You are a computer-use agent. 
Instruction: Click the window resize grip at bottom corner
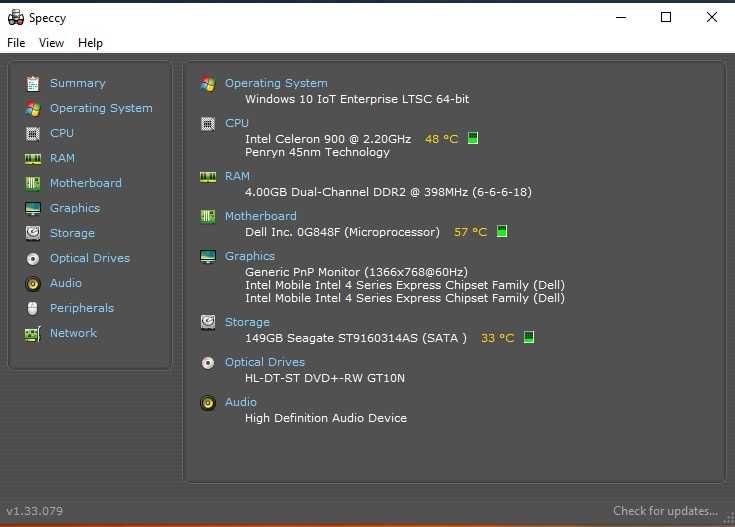pos(729,519)
